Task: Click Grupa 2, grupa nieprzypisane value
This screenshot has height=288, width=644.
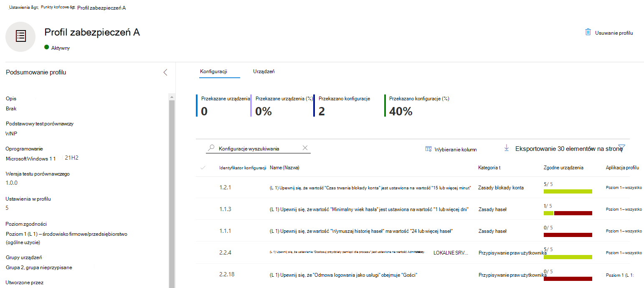Action: (39, 267)
